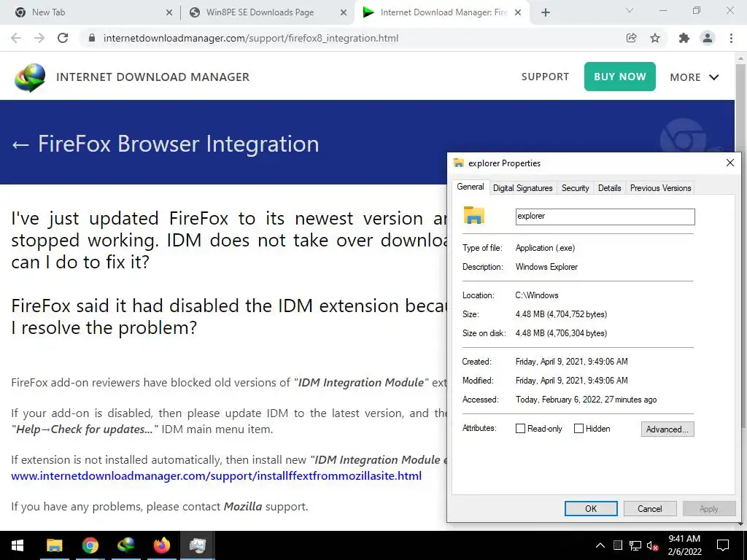Viewport: 747px width, 560px height.
Task: Click the Location value C:\Windows
Action: coord(536,295)
